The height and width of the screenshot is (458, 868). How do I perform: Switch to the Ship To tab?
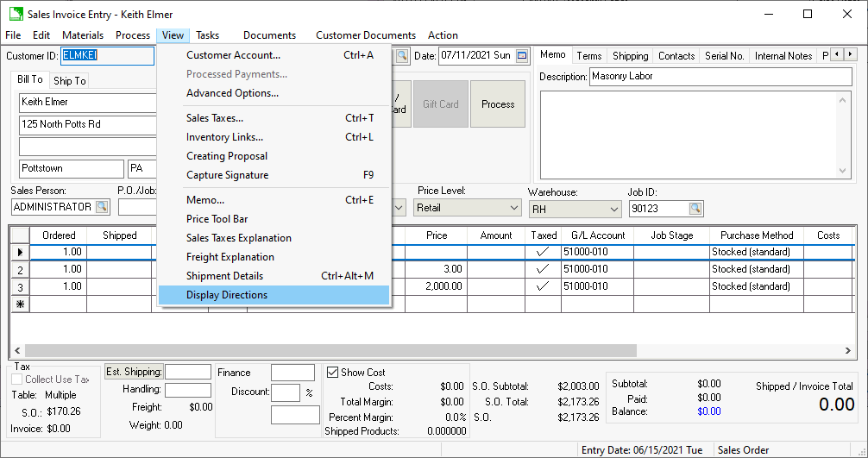(x=70, y=81)
